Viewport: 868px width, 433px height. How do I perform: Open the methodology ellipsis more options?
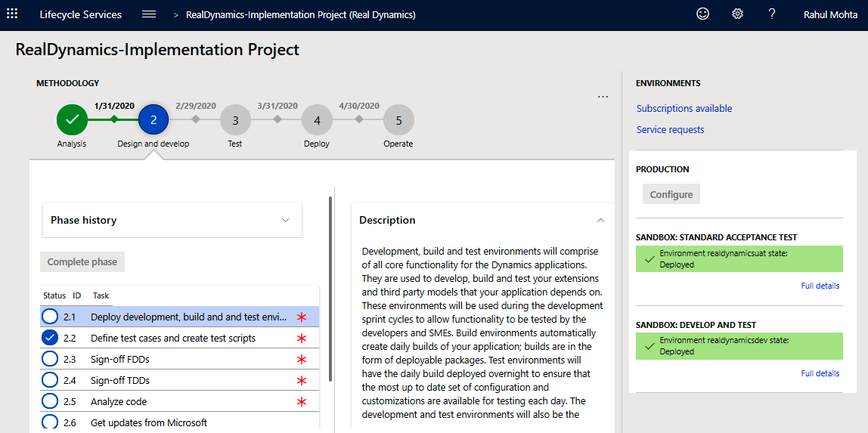[603, 97]
